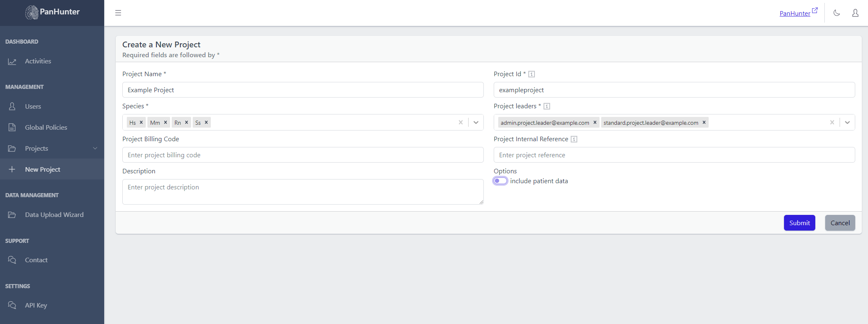Click the hamburger sidebar toggle icon
The height and width of the screenshot is (324, 868).
pyautogui.click(x=118, y=13)
